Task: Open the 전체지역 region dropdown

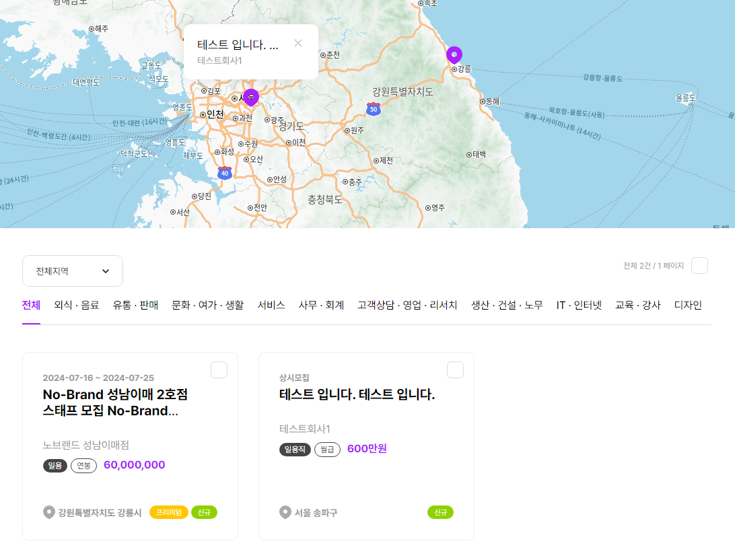Action: (x=73, y=271)
